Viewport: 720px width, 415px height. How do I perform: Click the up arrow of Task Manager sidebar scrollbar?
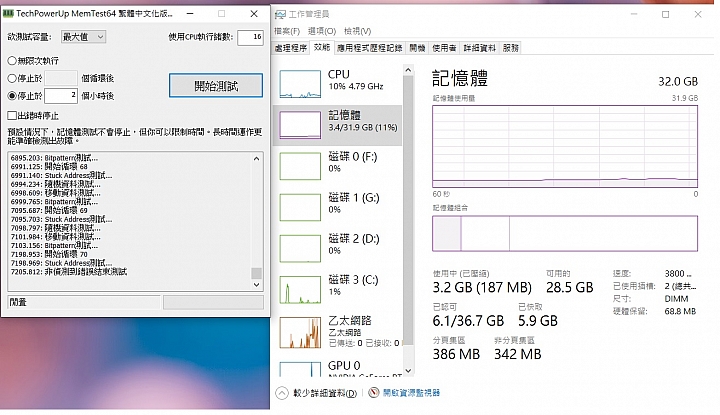408,70
